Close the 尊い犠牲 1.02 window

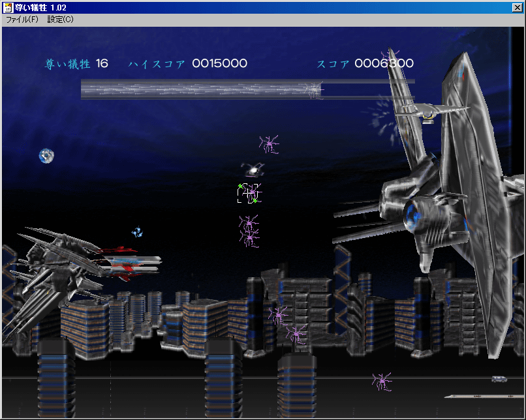click(518, 8)
